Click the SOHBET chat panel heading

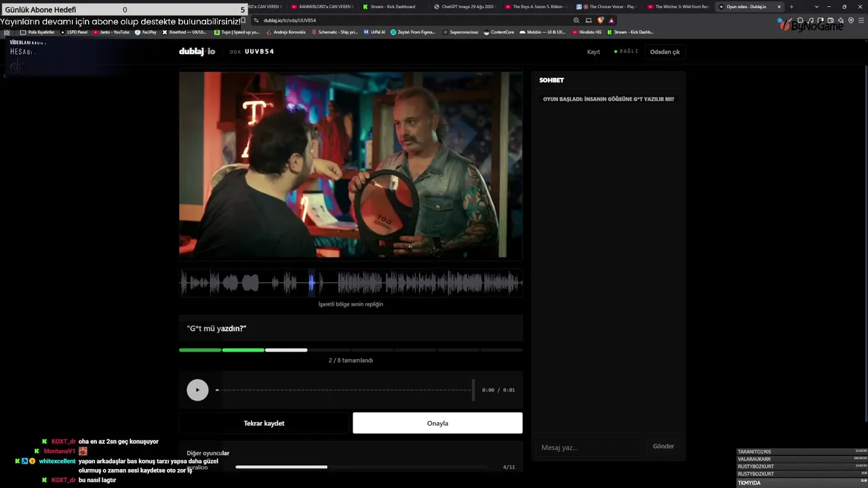tap(551, 80)
